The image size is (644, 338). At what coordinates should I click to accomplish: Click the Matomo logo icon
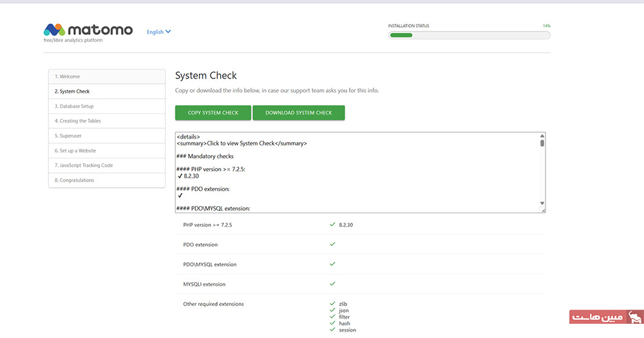pos(53,30)
